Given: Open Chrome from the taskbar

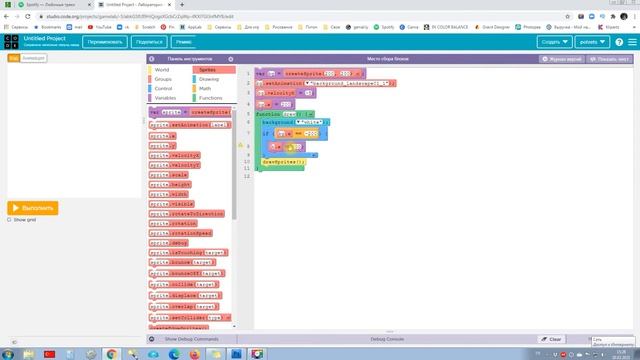Looking at the screenshot, I should (x=111, y=354).
